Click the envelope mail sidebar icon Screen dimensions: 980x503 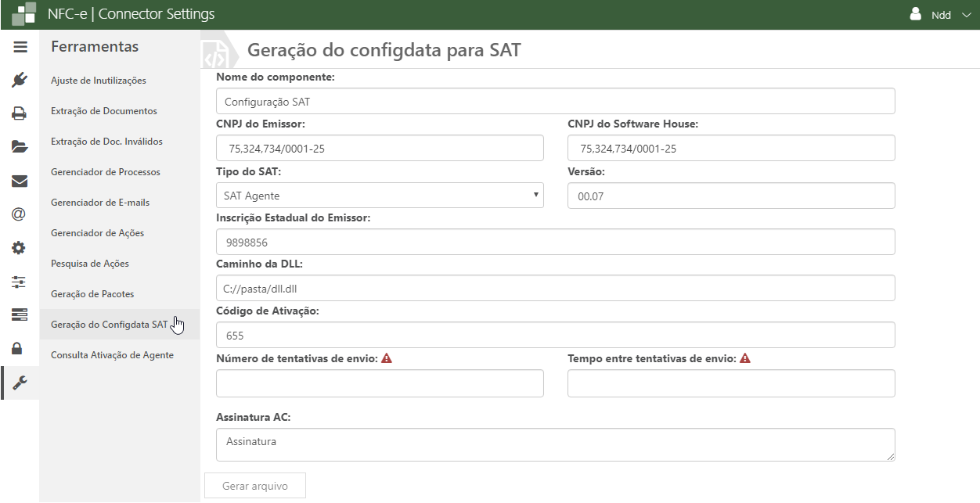tap(20, 181)
